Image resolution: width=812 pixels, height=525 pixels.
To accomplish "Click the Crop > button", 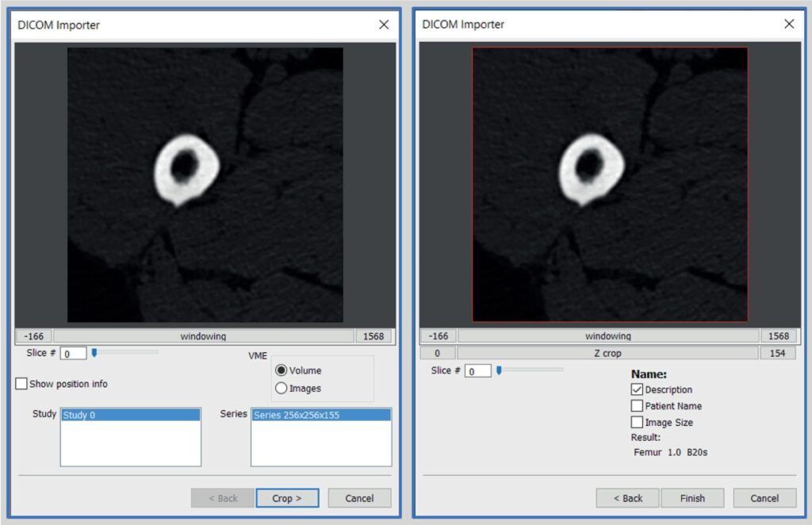I will tap(287, 498).
